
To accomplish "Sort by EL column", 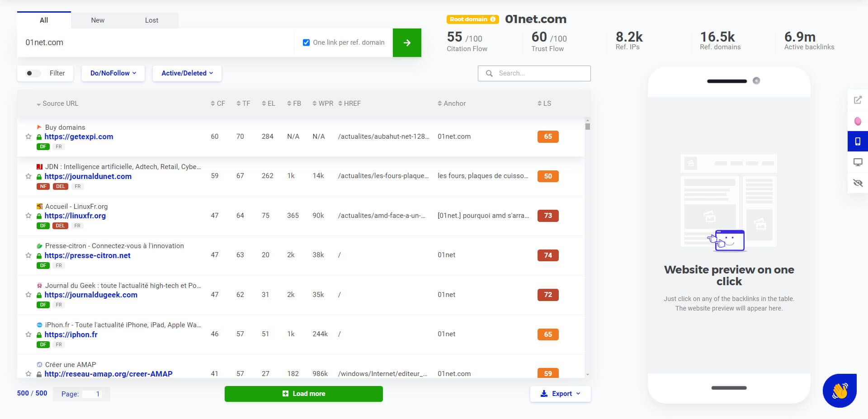I will (x=269, y=104).
